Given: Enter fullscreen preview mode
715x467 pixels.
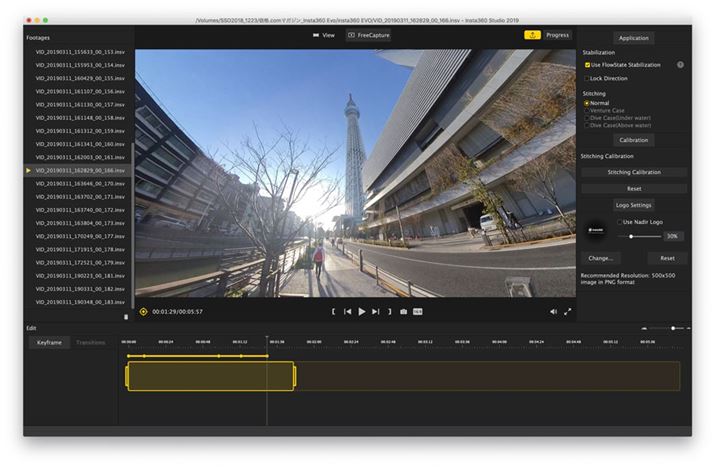Looking at the screenshot, I should tap(568, 311).
